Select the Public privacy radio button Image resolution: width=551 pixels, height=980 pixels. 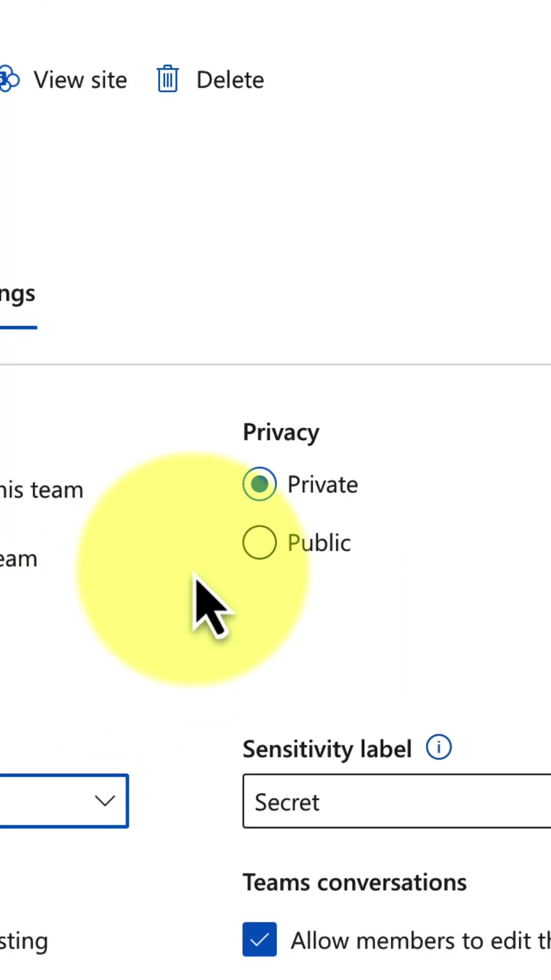coord(260,542)
